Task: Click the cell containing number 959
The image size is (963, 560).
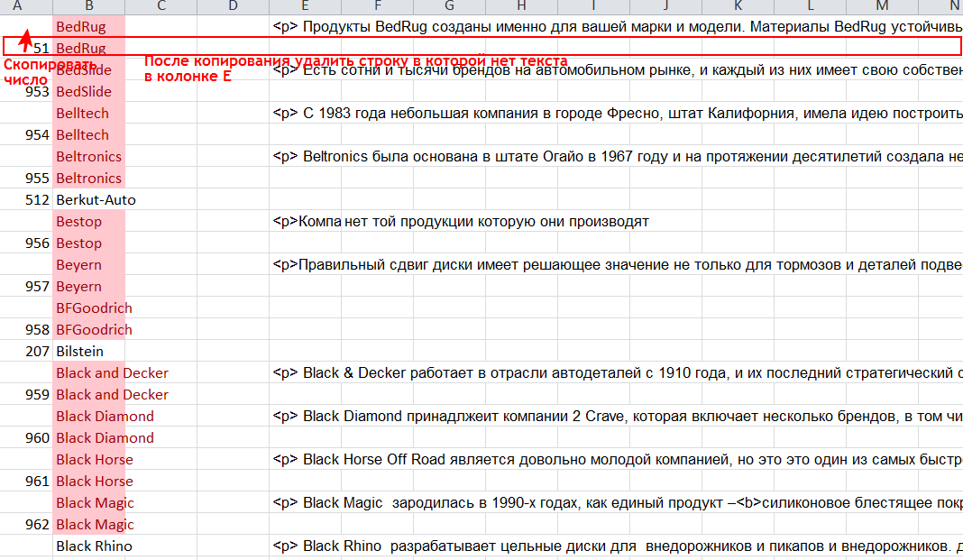Action: point(26,394)
